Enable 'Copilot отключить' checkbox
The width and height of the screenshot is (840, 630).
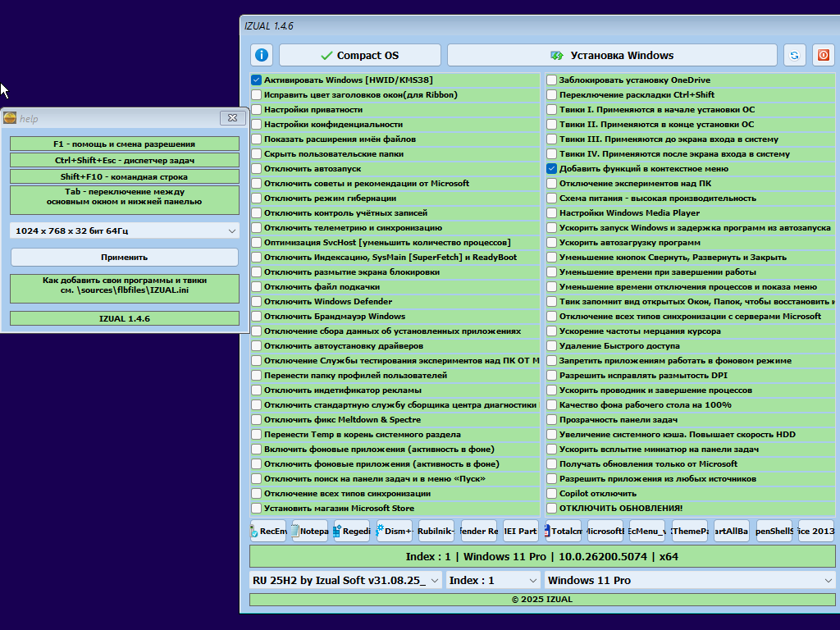[552, 493]
